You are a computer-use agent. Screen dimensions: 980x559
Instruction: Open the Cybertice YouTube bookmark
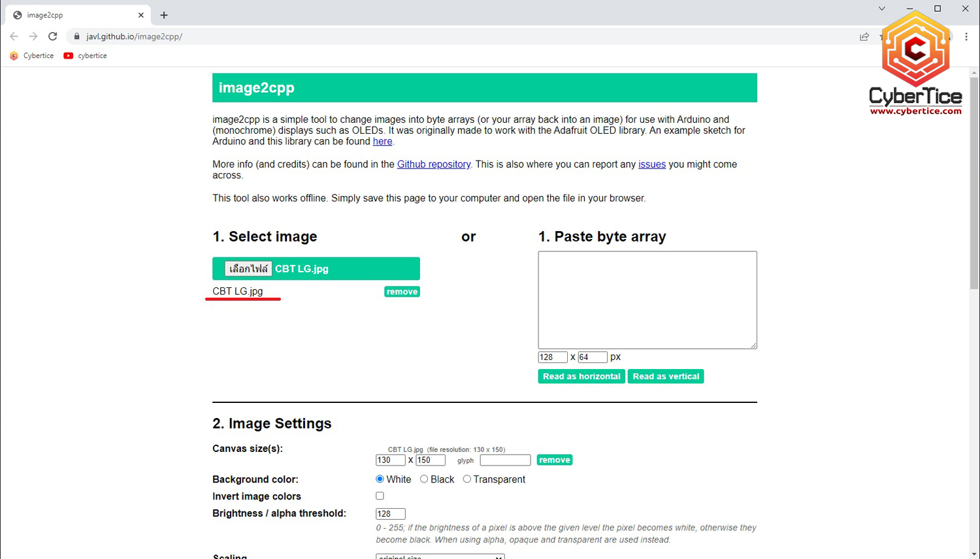tap(86, 56)
